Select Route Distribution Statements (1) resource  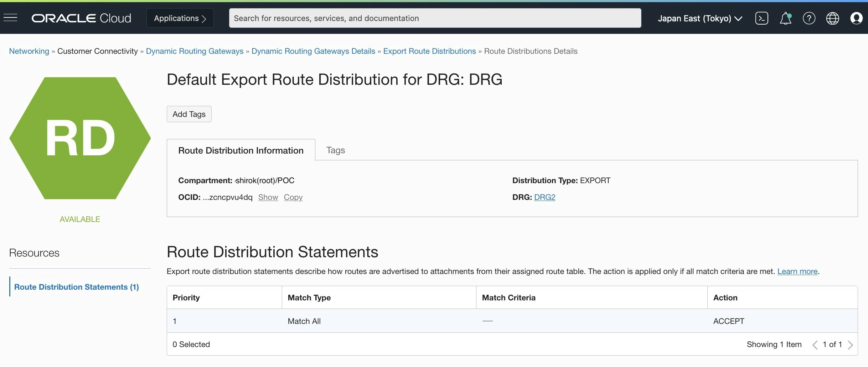[76, 287]
